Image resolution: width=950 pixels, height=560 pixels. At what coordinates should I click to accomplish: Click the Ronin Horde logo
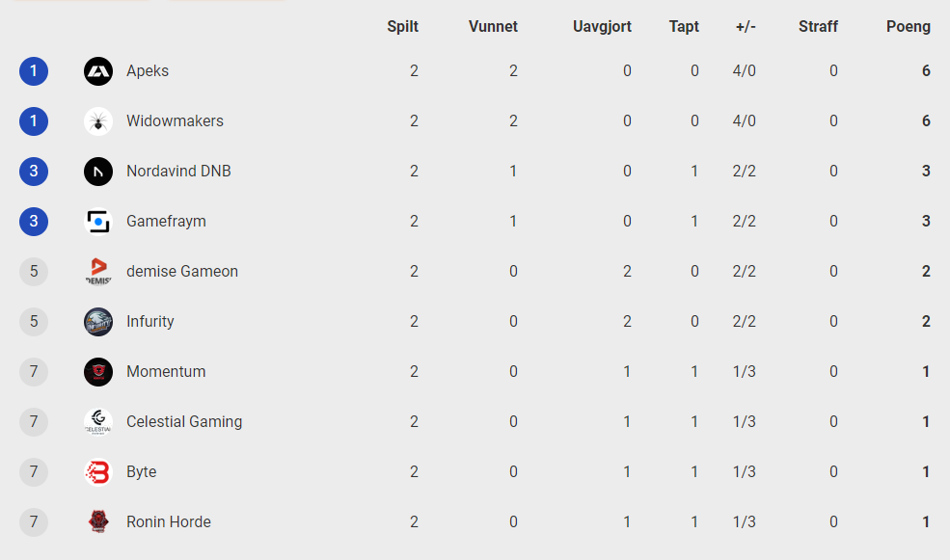[x=98, y=521]
